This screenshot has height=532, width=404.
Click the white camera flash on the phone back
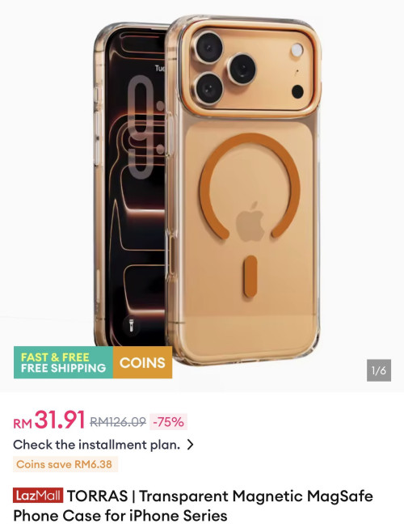coord(297,50)
